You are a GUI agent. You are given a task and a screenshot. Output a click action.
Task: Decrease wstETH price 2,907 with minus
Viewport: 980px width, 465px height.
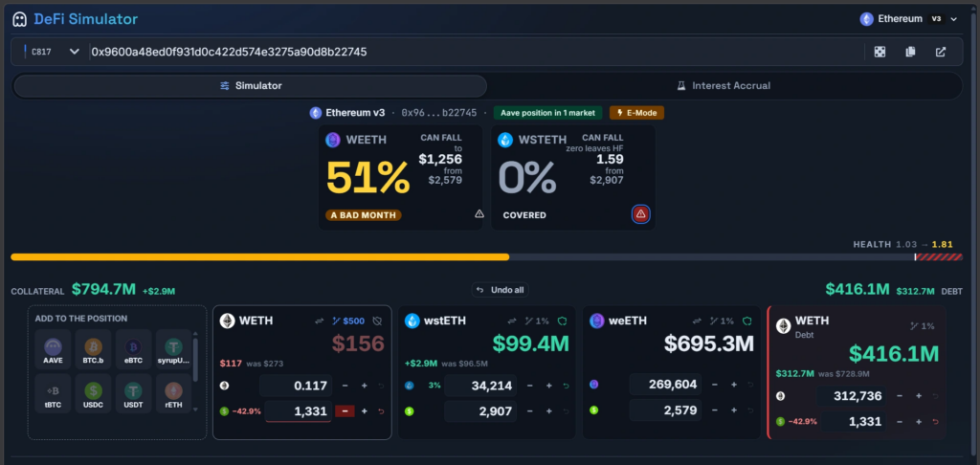[x=530, y=411]
